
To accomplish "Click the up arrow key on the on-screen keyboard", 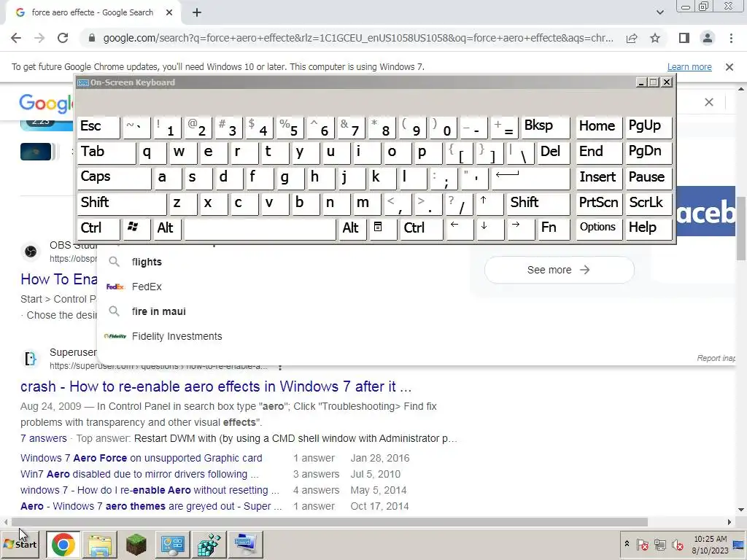I will pyautogui.click(x=488, y=203).
